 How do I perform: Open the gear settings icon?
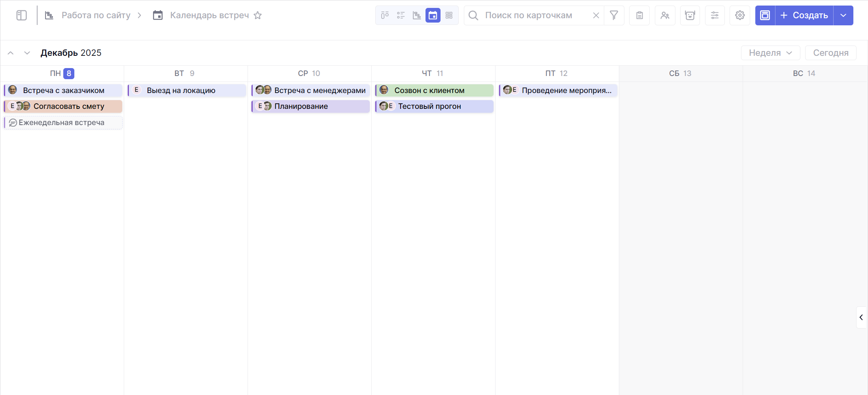(740, 15)
